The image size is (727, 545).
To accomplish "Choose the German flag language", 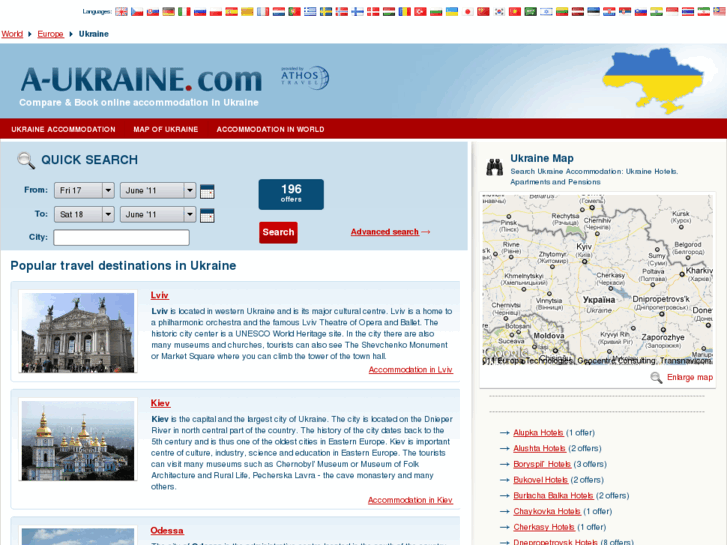I will click(169, 12).
